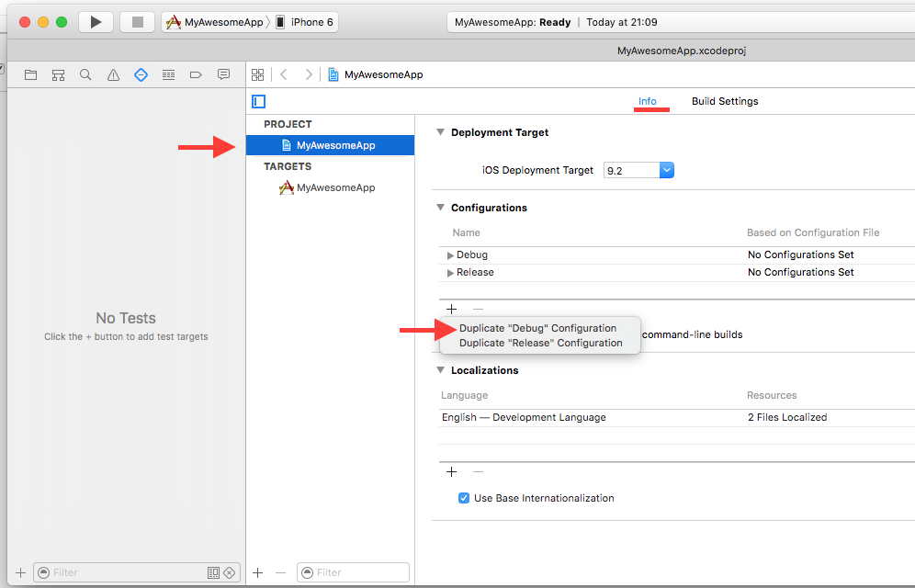
Task: Add a localization with the plus button
Action: [451, 472]
